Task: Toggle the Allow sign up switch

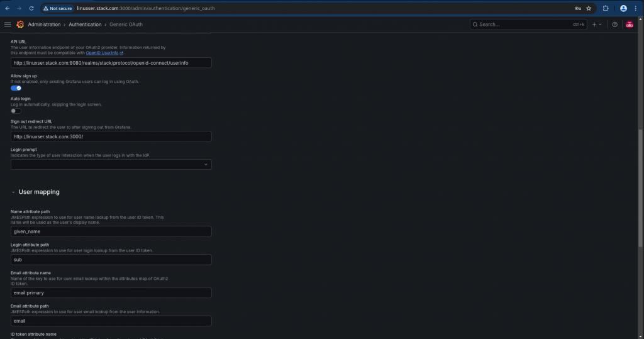Action: coord(16,88)
